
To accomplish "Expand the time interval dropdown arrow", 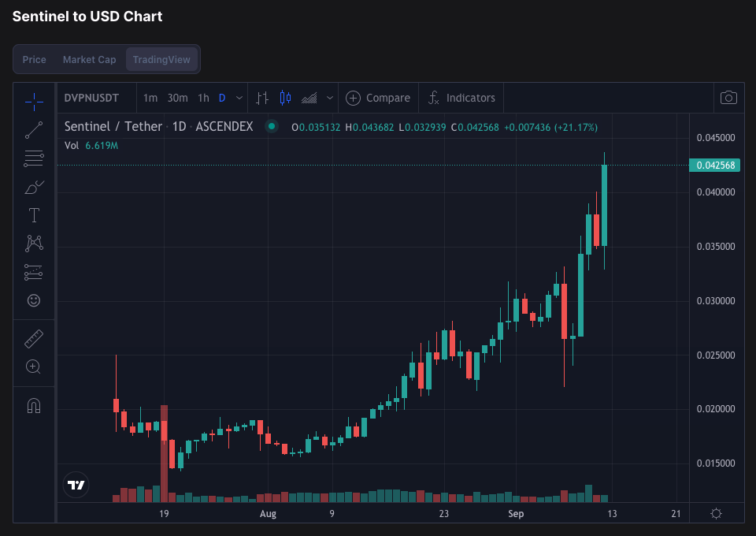I will pos(239,98).
